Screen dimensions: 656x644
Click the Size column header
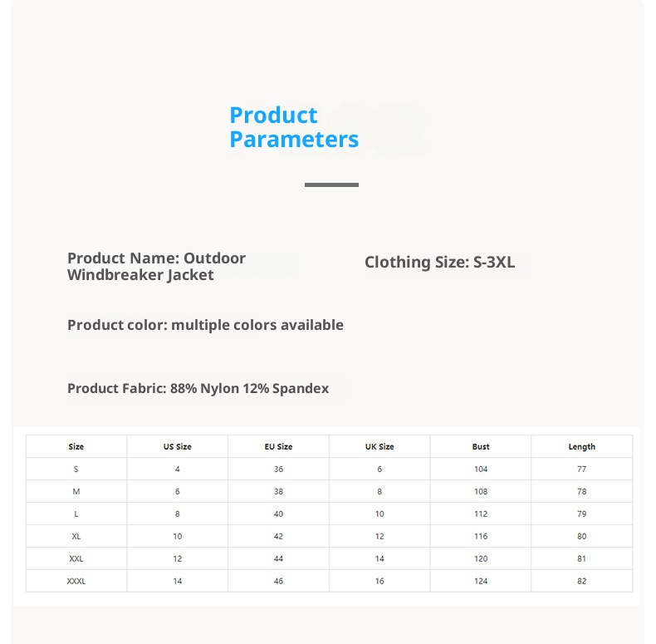[76, 447]
